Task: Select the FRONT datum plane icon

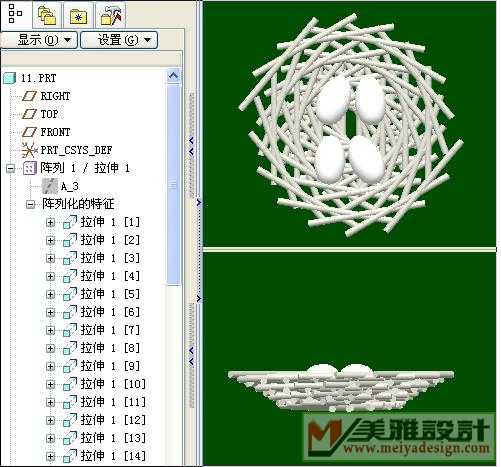Action: click(29, 132)
